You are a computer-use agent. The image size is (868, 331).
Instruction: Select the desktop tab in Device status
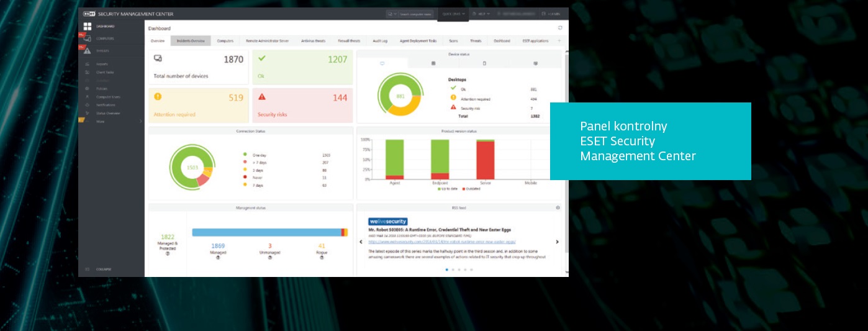[382, 63]
